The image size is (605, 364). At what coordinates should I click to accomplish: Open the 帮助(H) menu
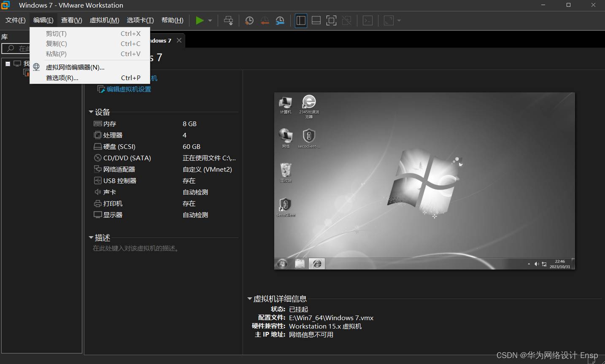pos(173,20)
